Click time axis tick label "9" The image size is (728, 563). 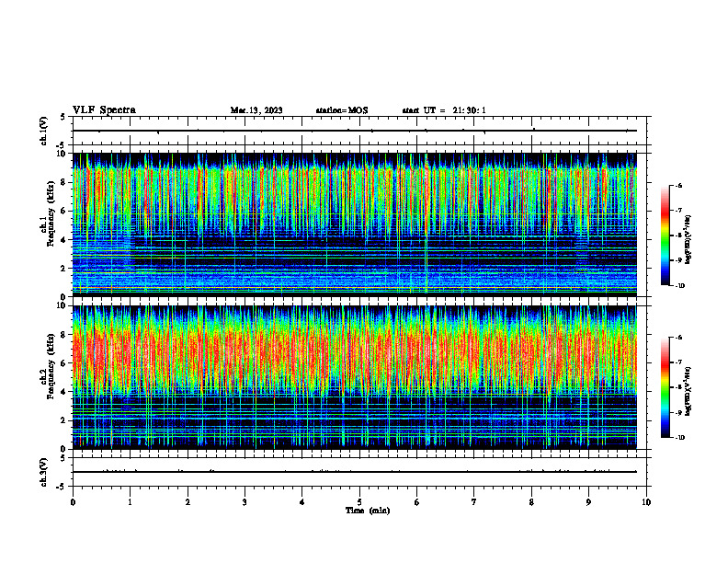588,502
